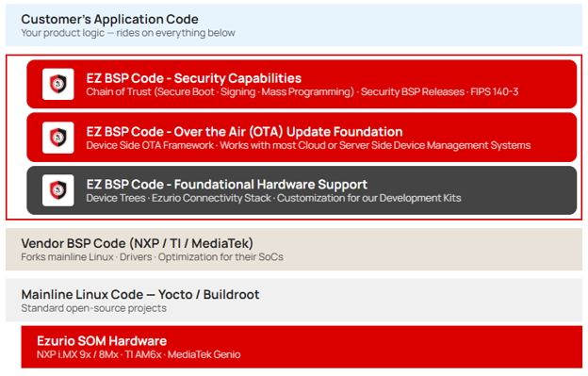Screen dimensions: 588x376
Task: Select the Foundational Hardware Support heading
Action: (x=227, y=184)
